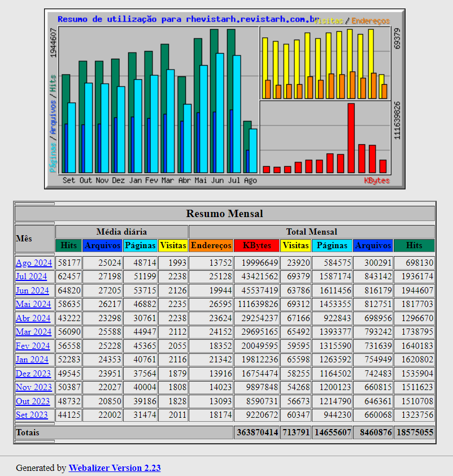Open the Fev 2024 monthly report

33,346
